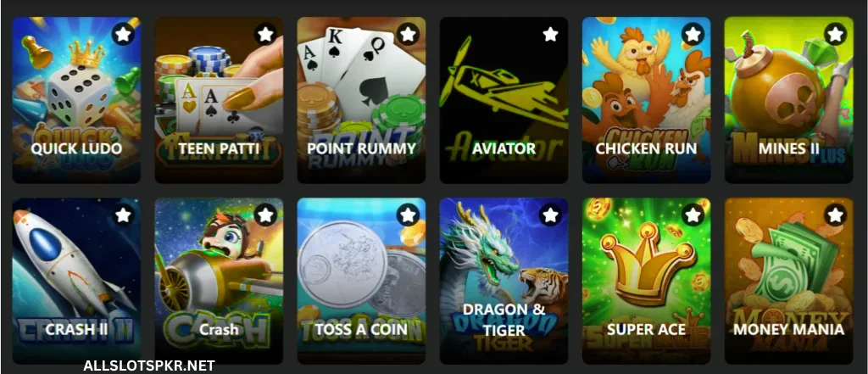Toggle favorite star on Teen Patti
Viewport: 868px width, 374px height.
[265, 35]
